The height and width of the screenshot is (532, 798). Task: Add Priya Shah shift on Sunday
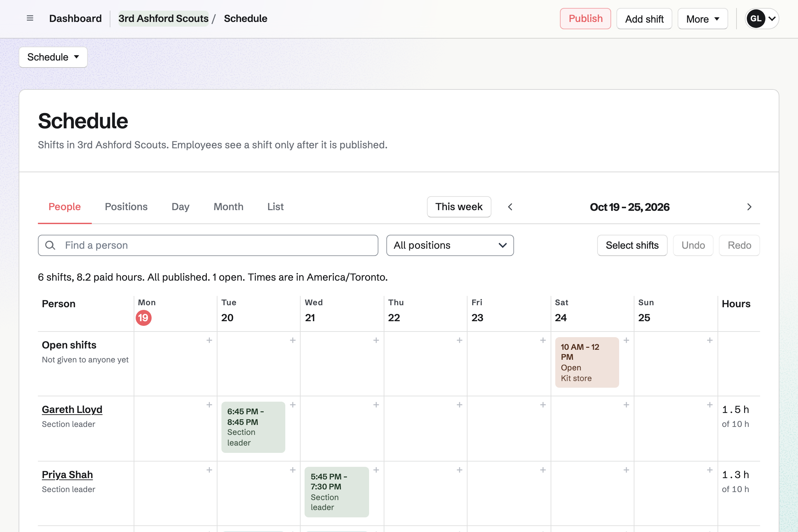tap(710, 470)
